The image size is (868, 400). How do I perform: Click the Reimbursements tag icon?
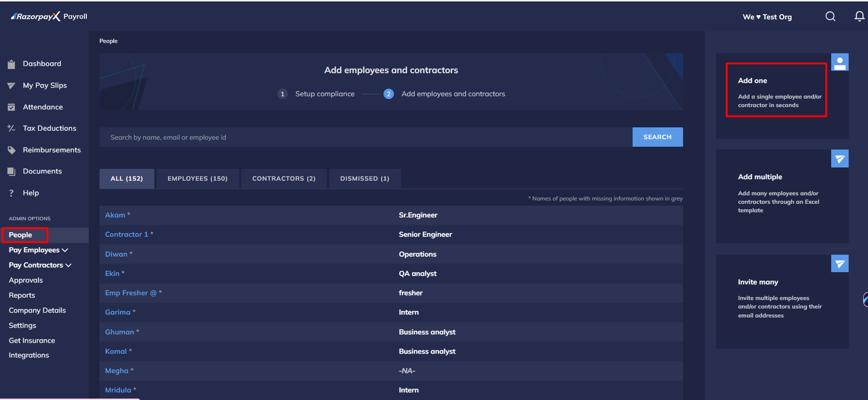pos(11,150)
